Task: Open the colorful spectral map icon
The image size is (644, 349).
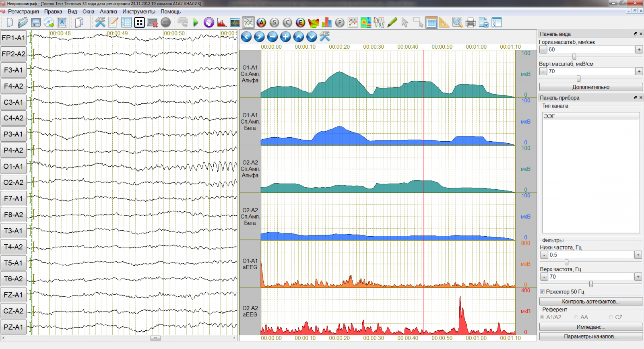Action: point(366,23)
